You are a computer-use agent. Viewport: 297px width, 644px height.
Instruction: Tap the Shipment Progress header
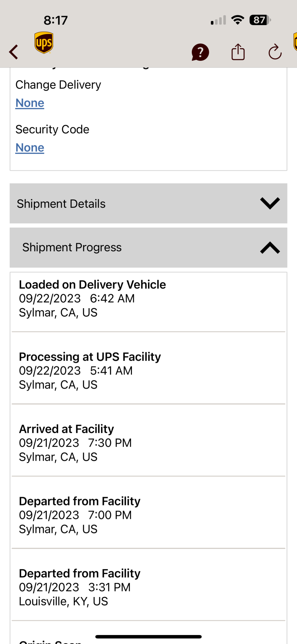(72, 247)
